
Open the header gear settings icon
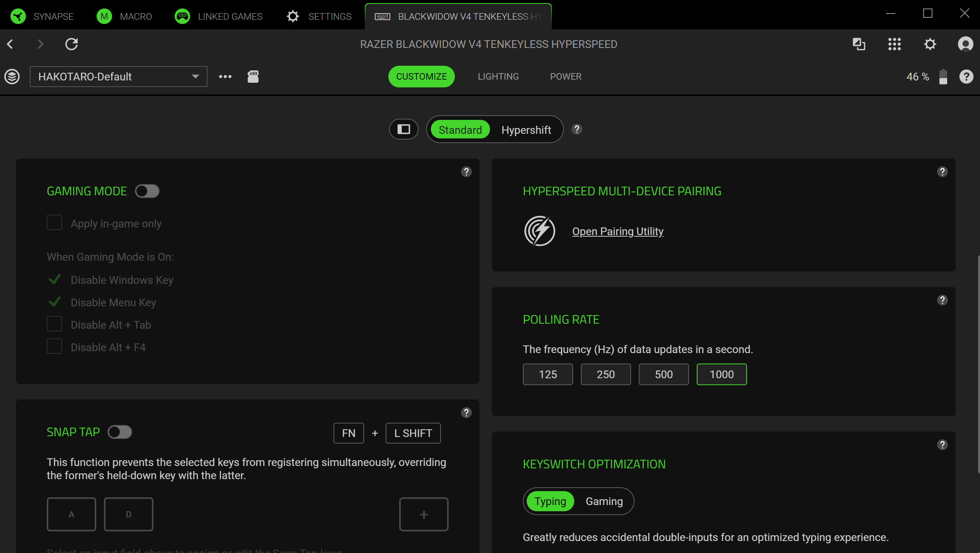point(930,44)
